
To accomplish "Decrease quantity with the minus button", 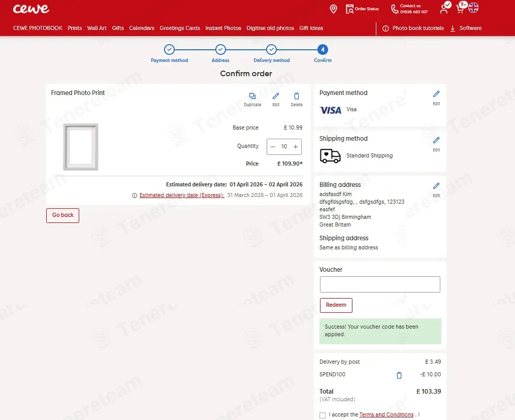I will click(x=273, y=147).
